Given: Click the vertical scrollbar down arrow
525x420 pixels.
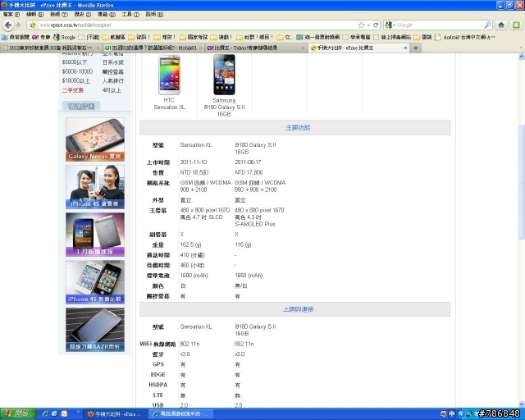Looking at the screenshot, I should tap(522, 404).
